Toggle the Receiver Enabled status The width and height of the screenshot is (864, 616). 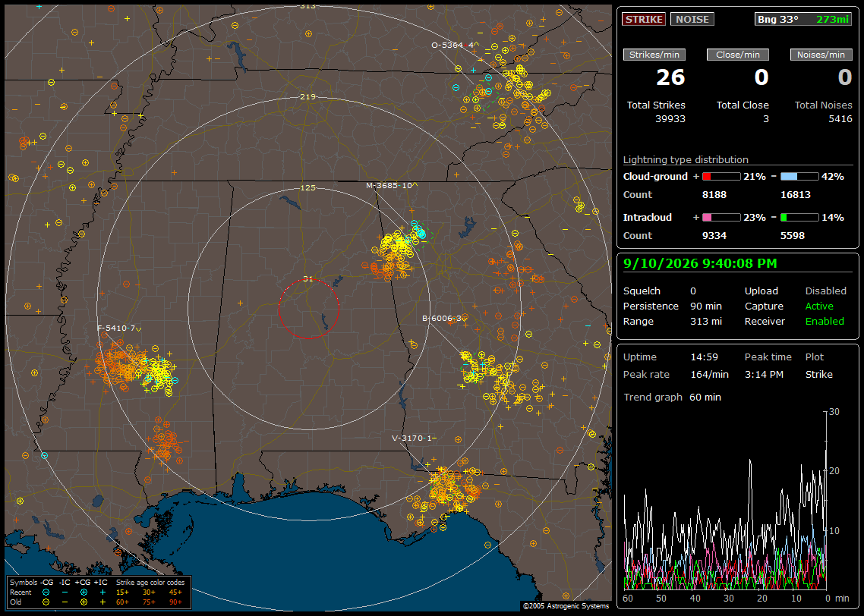coord(825,321)
